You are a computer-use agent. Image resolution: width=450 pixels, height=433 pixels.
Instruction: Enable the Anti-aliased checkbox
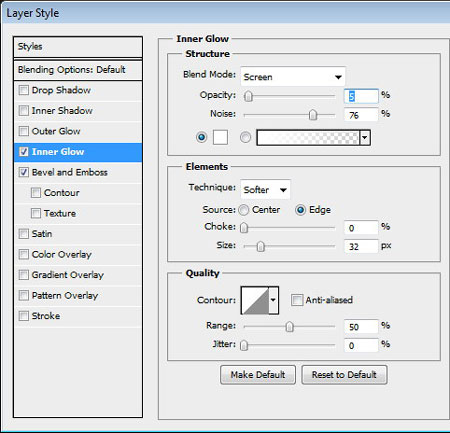(x=297, y=300)
